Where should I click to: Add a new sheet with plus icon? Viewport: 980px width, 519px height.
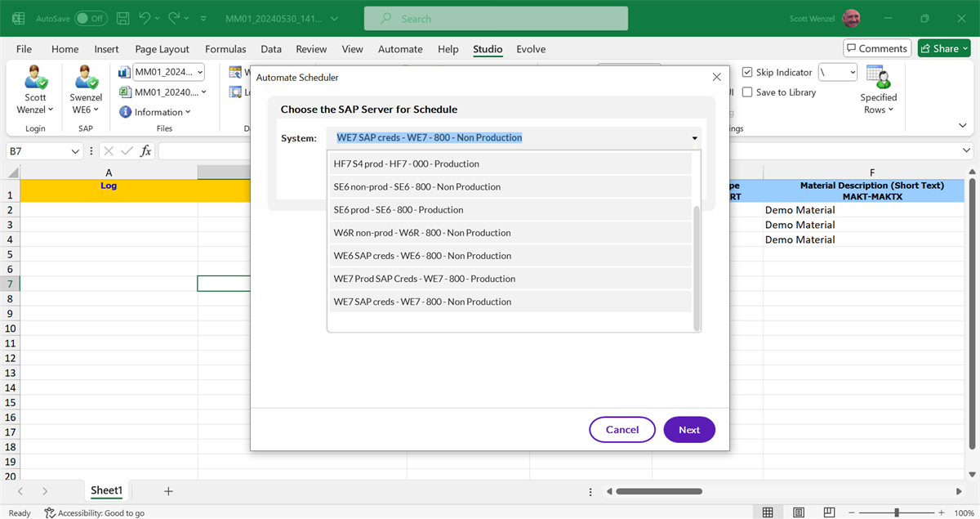[168, 491]
